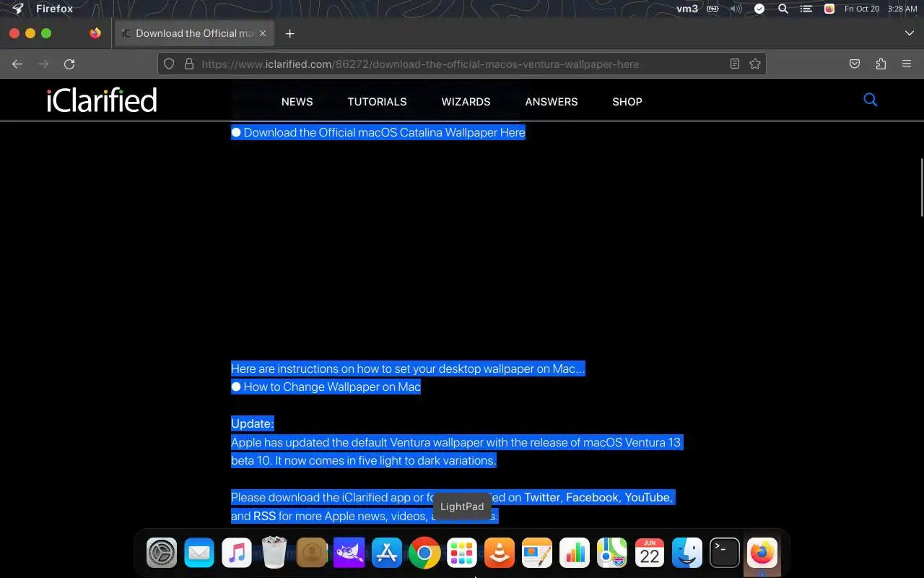924x578 pixels.
Task: Launch Music from the dock
Action: 237,553
